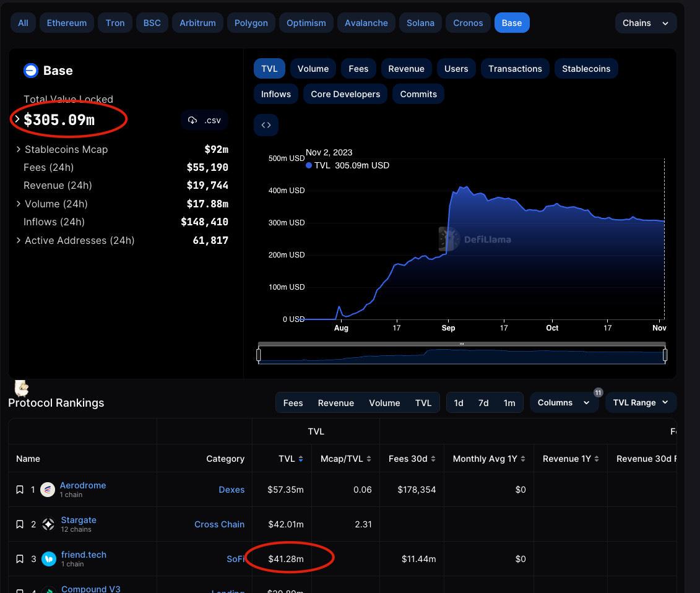Show Volume columns in Protocol Rankings
The height and width of the screenshot is (593, 700).
(x=384, y=403)
